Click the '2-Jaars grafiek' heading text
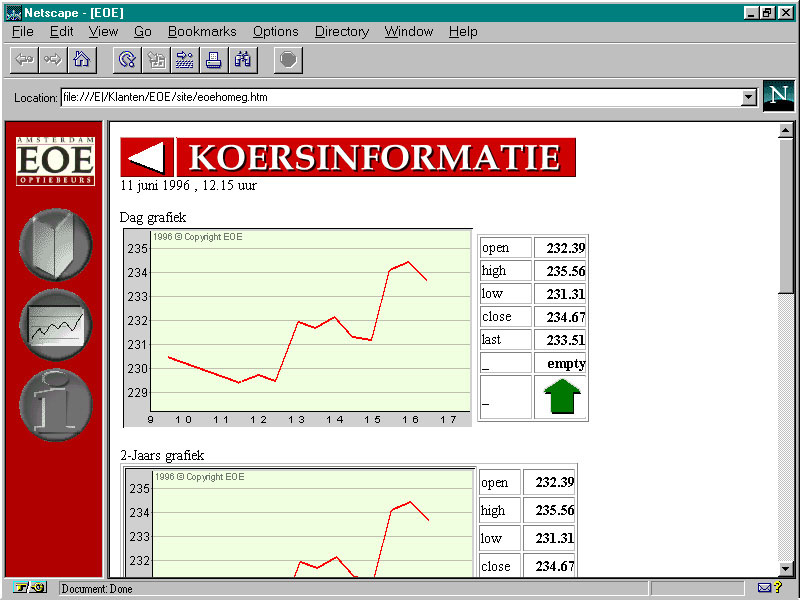The width and height of the screenshot is (800, 600). tap(162, 455)
